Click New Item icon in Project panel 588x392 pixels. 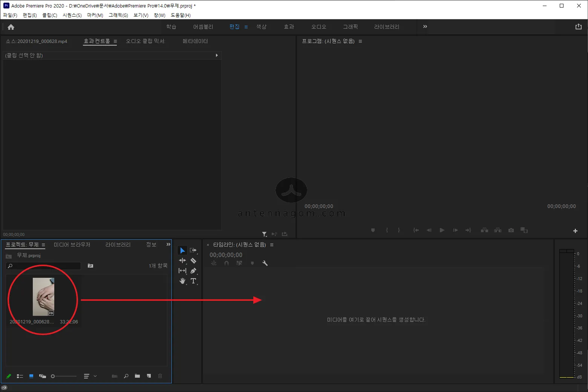[149, 376]
